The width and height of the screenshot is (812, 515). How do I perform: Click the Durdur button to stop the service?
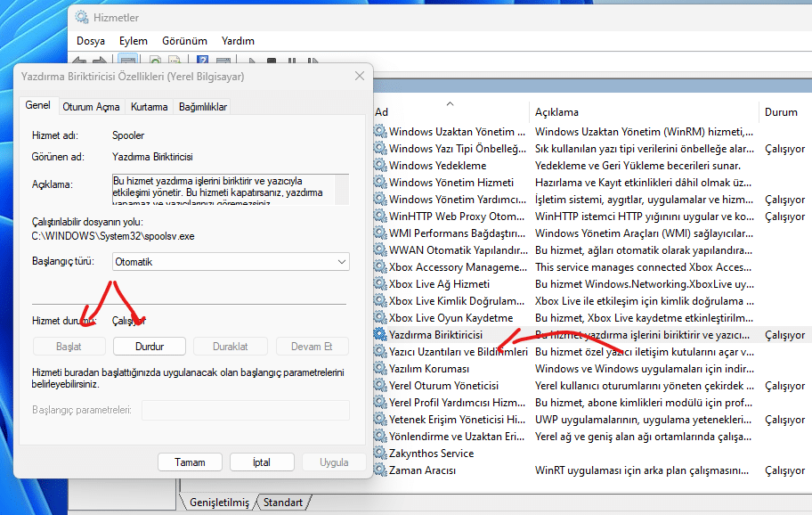tap(150, 347)
